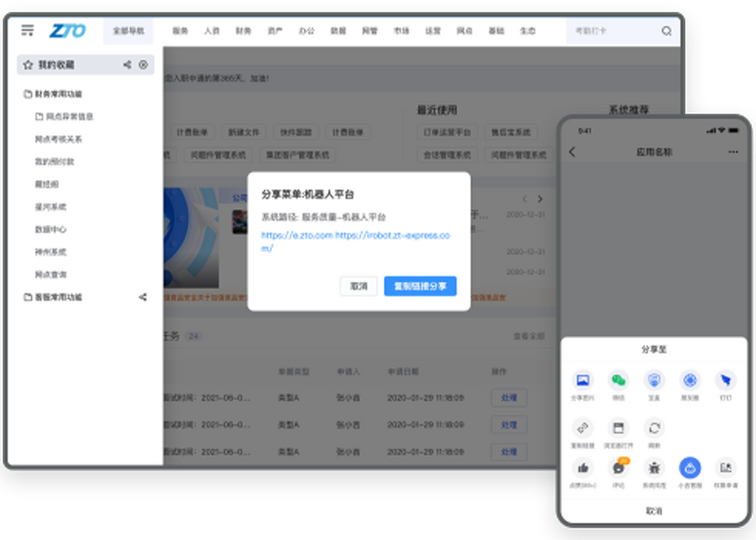Click 取消 in the share dialog
This screenshot has height=540, width=756.
coord(358,286)
